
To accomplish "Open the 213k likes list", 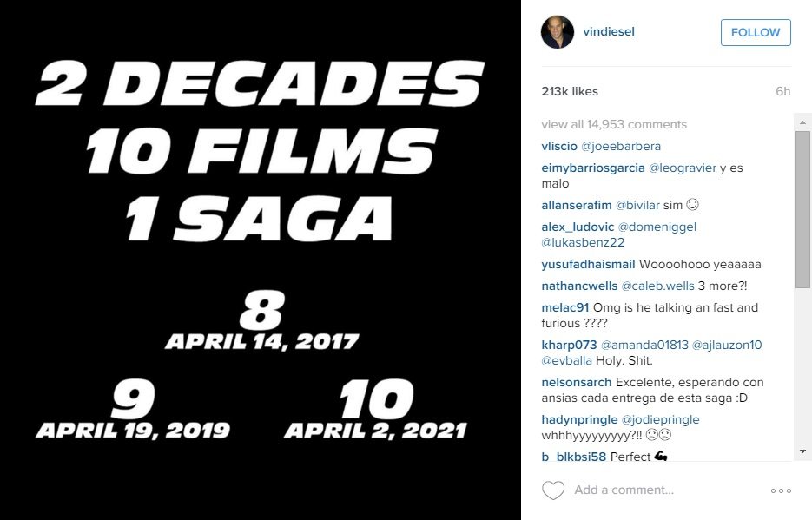I will (x=570, y=91).
